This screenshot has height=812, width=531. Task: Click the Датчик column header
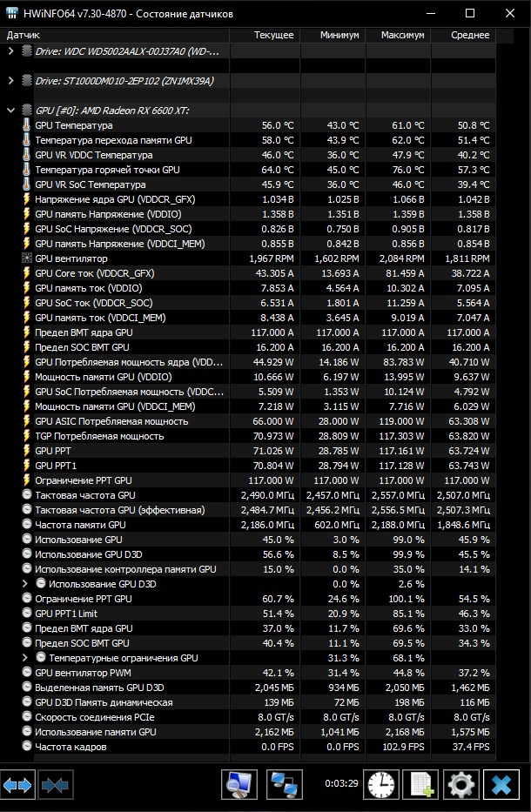pyautogui.click(x=115, y=35)
